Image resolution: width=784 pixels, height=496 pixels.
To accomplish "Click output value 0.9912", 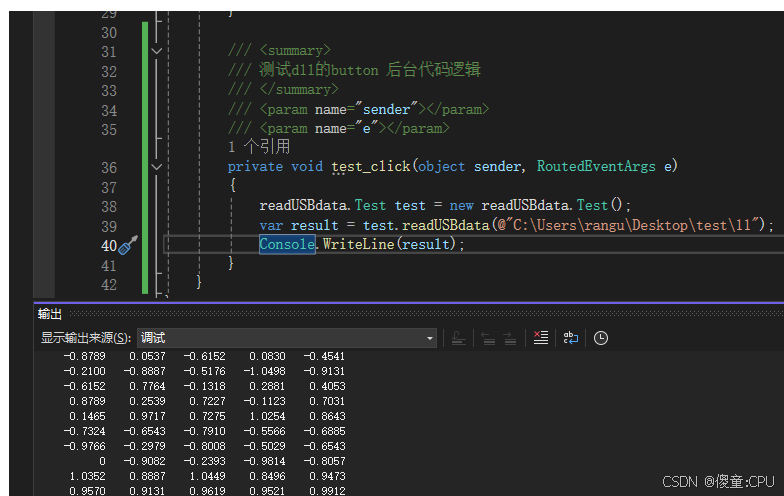I will [327, 491].
